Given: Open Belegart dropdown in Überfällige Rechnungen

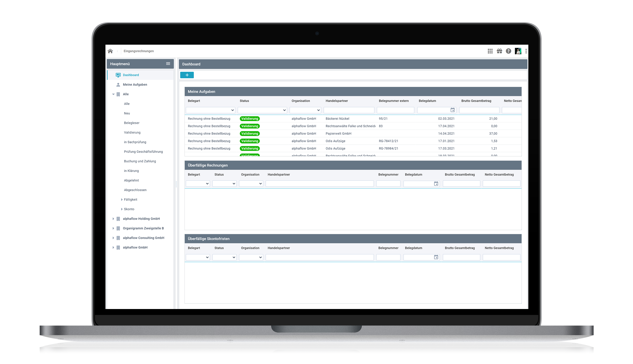Looking at the screenshot, I should pyautogui.click(x=198, y=184).
